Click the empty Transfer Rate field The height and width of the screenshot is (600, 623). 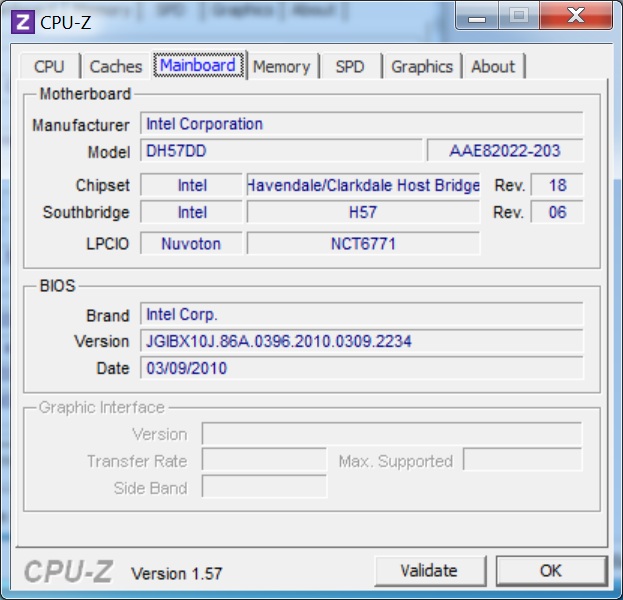[x=264, y=460]
